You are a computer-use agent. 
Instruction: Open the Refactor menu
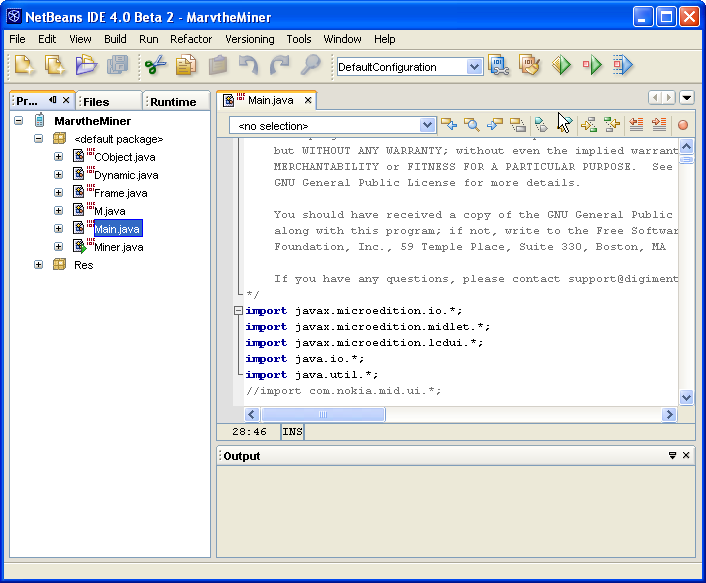point(191,39)
